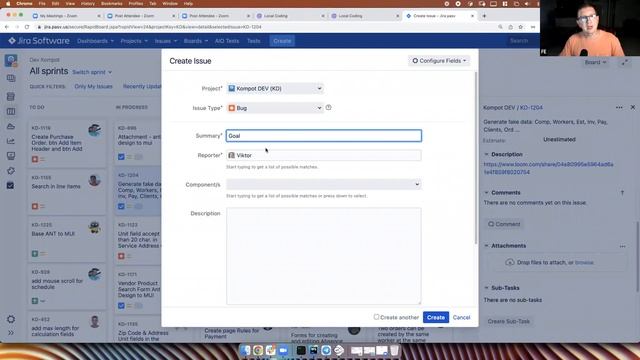Open the loom.com description link

click(x=548, y=168)
